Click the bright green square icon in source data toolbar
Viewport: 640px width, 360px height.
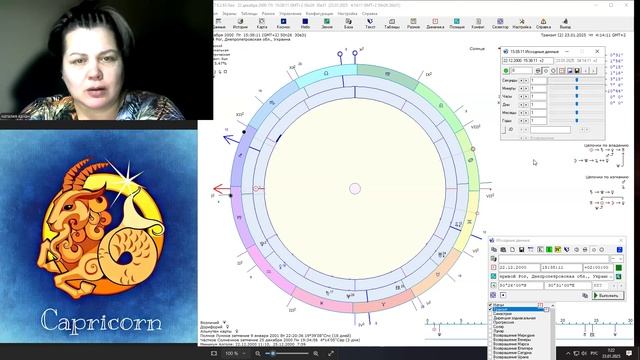(549, 249)
